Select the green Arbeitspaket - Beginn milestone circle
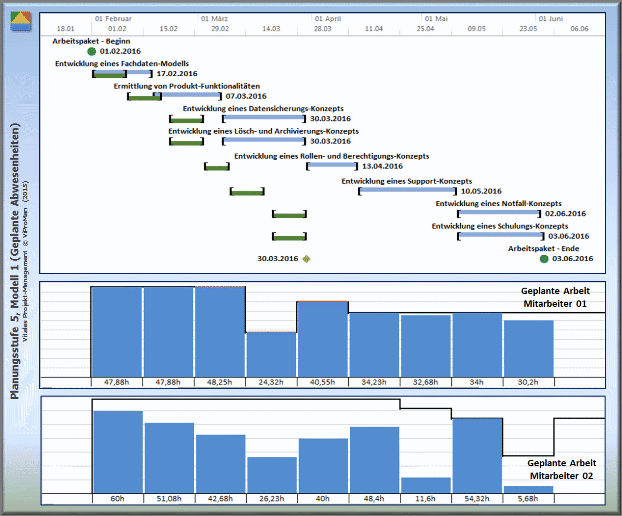 (92, 51)
